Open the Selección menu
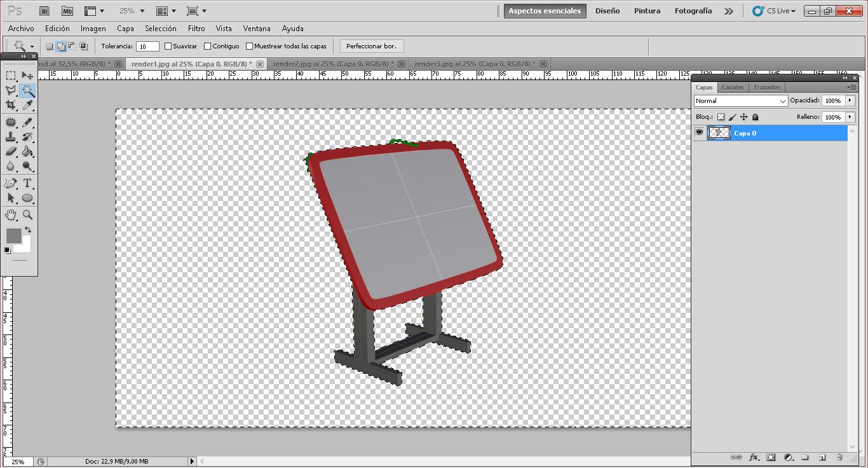Screen dimensions: 868x468 tap(160, 29)
